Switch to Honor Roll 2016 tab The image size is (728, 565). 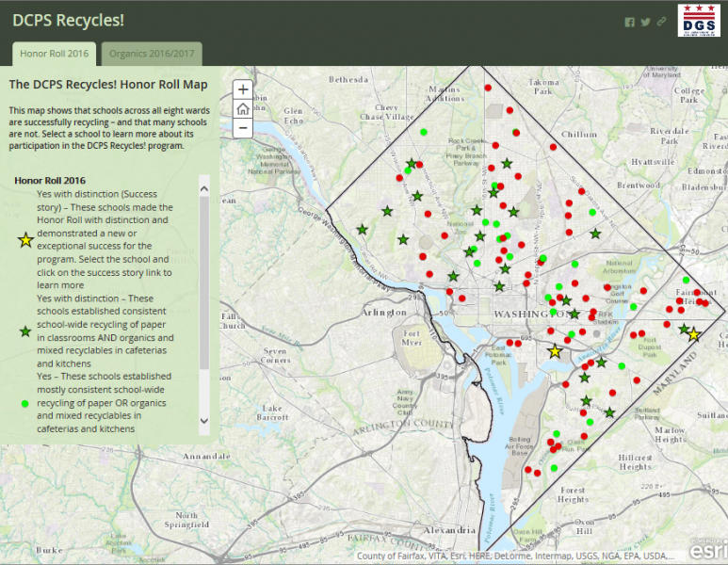[55, 54]
